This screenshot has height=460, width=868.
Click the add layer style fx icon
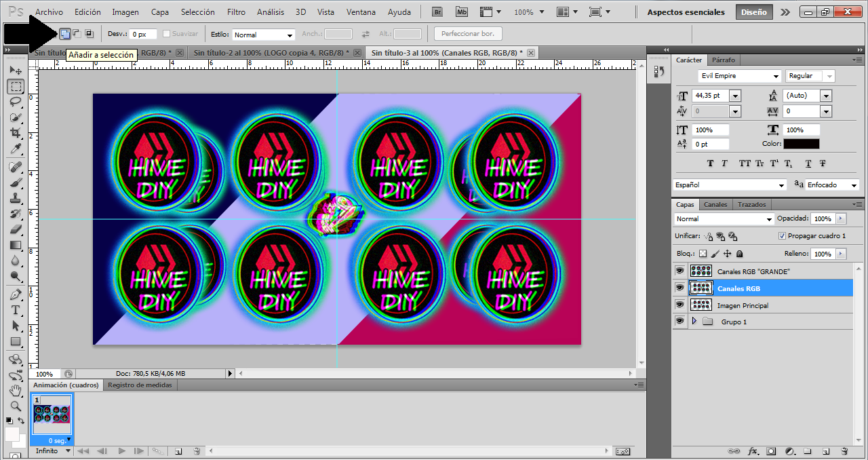point(753,451)
